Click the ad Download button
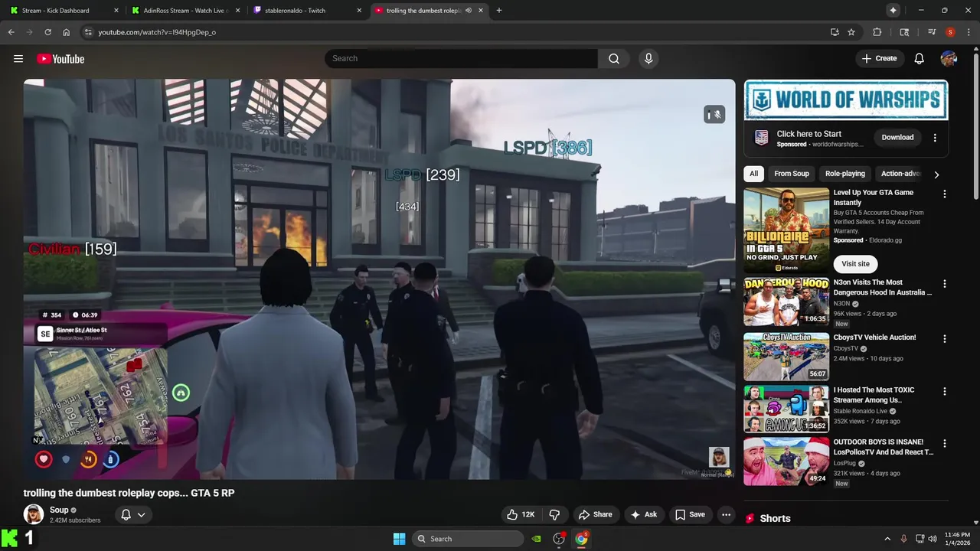The image size is (980, 551). (897, 138)
